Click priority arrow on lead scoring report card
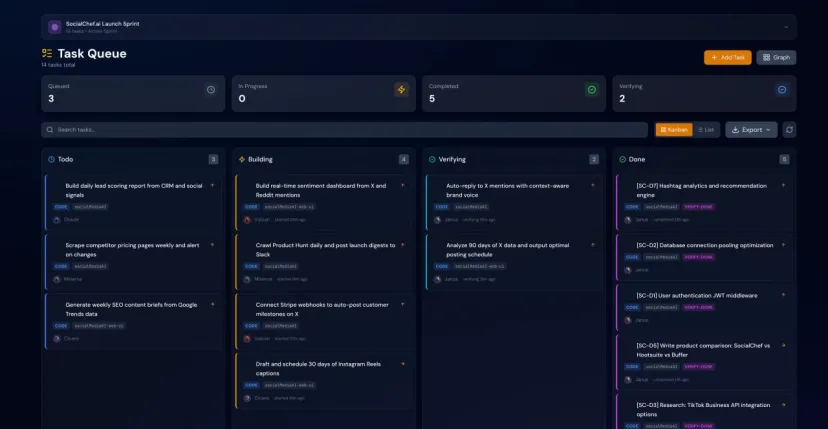 212,185
